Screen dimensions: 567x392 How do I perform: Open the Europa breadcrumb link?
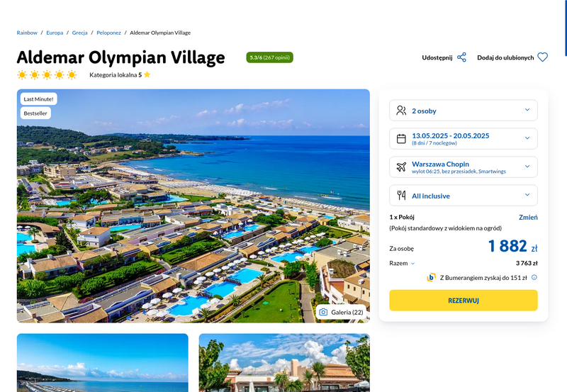55,33
